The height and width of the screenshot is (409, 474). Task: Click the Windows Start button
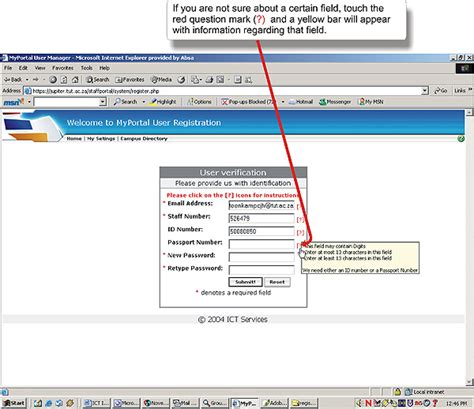(14, 403)
